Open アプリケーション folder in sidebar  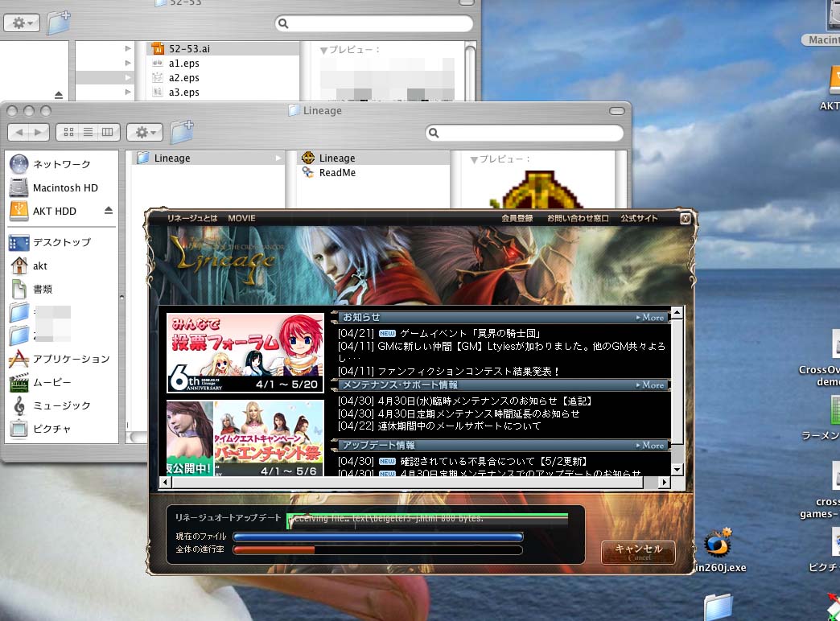point(60,359)
